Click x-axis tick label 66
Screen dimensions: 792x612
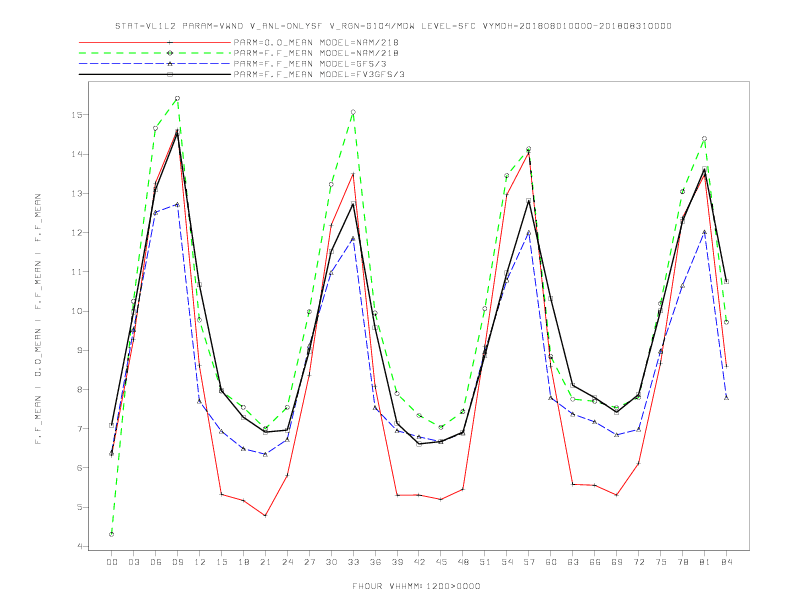coord(595,562)
